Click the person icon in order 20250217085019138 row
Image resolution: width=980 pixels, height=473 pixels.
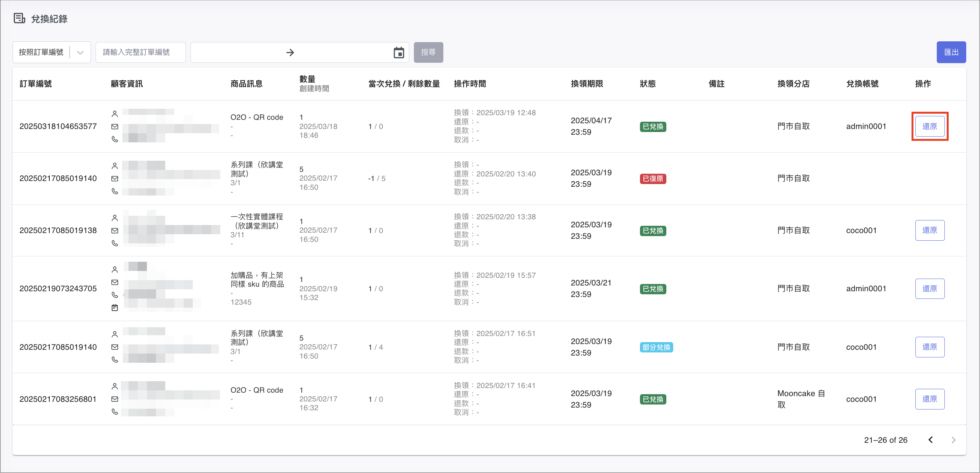(115, 218)
